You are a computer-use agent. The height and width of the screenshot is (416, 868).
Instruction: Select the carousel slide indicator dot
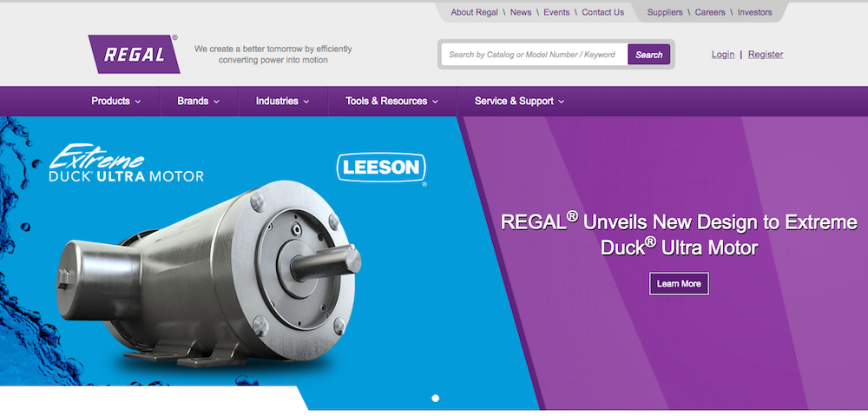(x=435, y=399)
